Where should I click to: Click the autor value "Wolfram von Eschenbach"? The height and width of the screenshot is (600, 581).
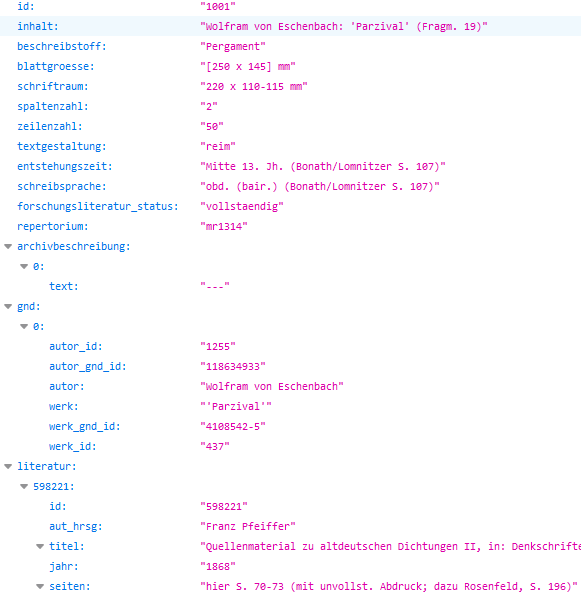point(272,386)
